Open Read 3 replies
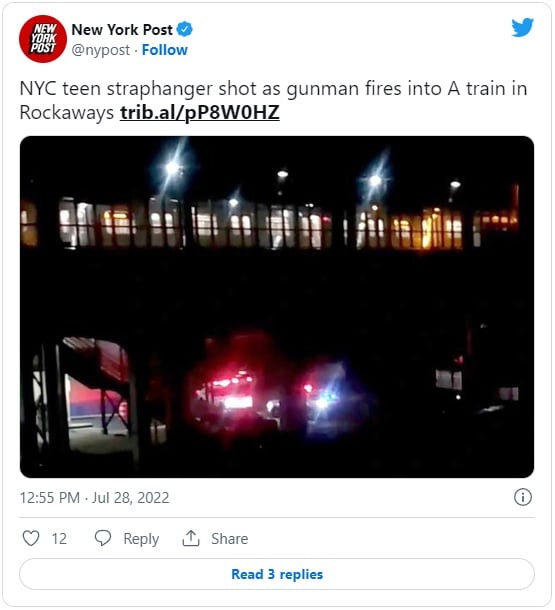Viewport: 555px width, 610px height. pos(277,574)
